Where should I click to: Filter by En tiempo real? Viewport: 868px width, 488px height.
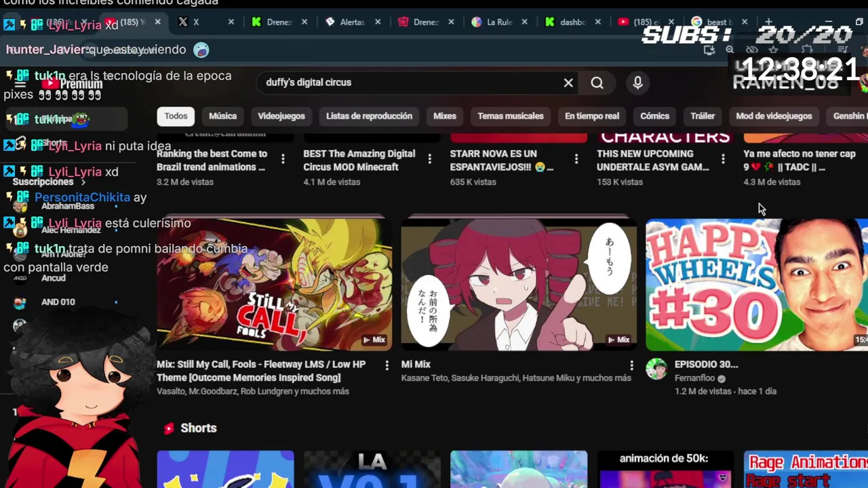click(x=592, y=116)
